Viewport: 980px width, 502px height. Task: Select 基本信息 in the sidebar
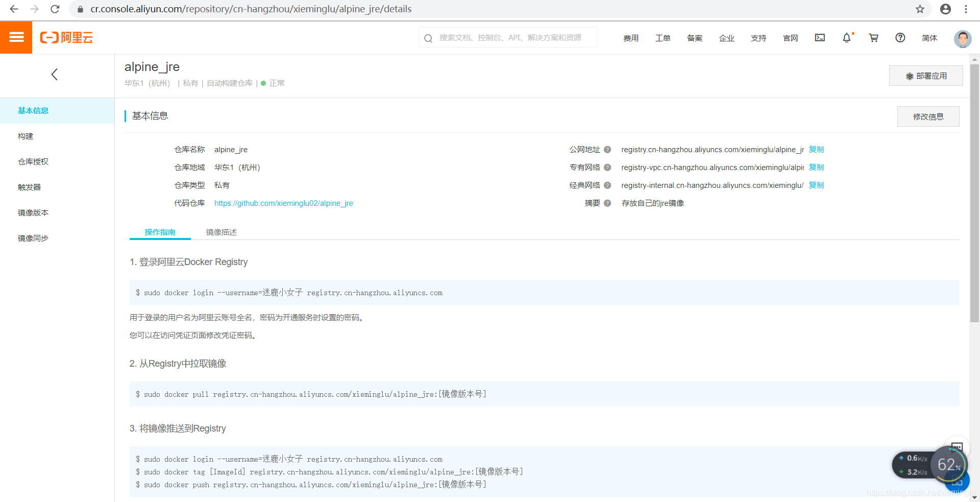[57, 111]
